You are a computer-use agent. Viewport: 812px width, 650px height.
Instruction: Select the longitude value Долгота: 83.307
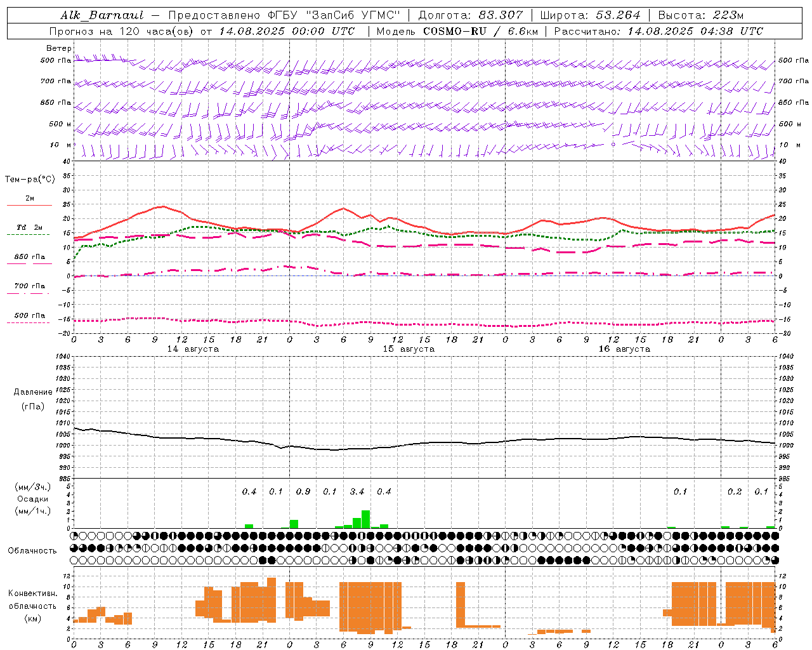click(x=471, y=15)
